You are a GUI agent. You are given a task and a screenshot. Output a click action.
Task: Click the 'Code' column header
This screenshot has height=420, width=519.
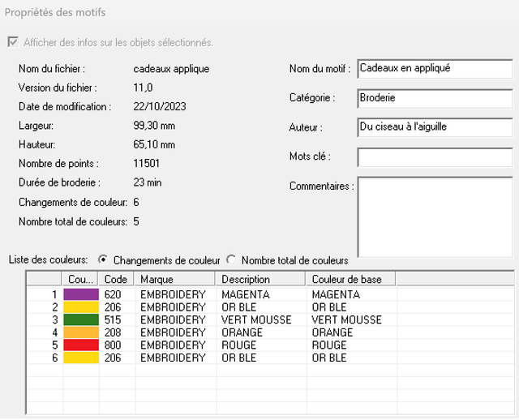pyautogui.click(x=118, y=279)
